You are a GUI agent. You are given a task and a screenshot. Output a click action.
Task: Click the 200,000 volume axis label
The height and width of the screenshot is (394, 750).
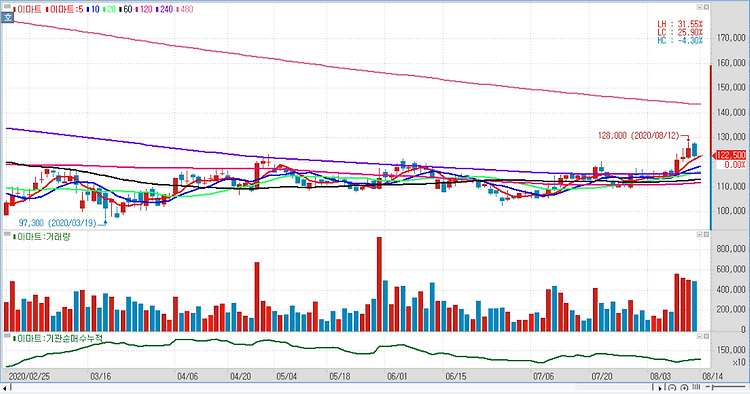point(731,310)
